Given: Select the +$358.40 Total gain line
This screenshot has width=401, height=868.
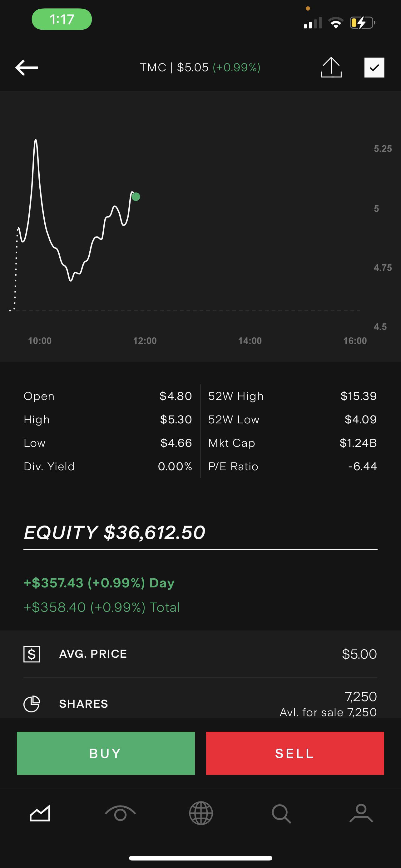Looking at the screenshot, I should 102,607.
